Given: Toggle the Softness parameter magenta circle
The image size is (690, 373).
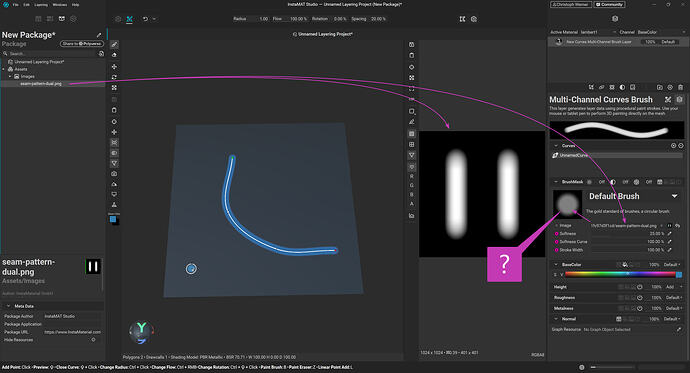Looking at the screenshot, I should [x=556, y=234].
